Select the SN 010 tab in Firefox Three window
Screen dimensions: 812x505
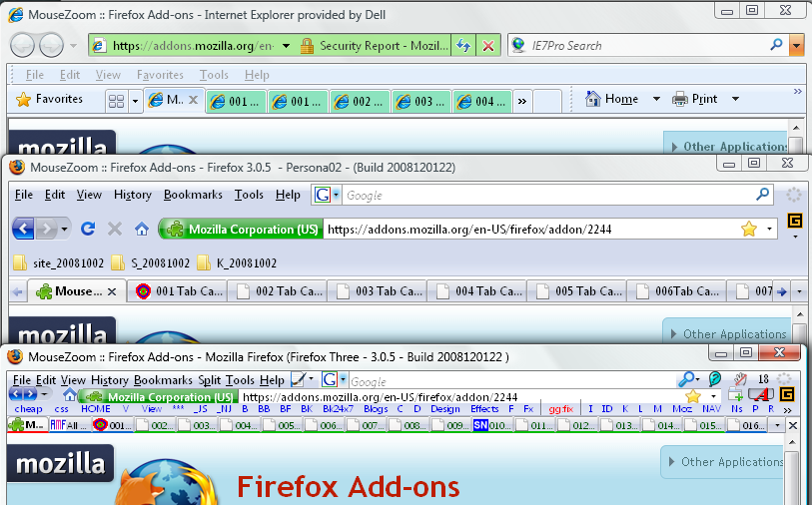pos(492,425)
